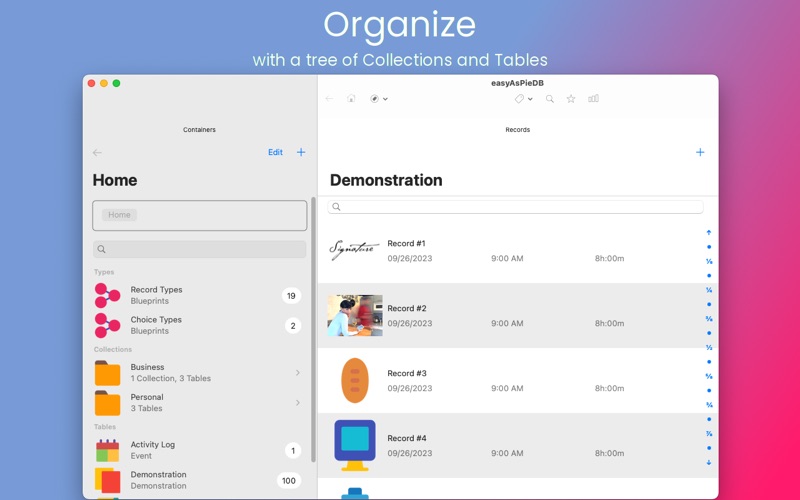Image resolution: width=800 pixels, height=500 pixels.
Task: Click the Home breadcrumb chip
Action: click(x=119, y=215)
